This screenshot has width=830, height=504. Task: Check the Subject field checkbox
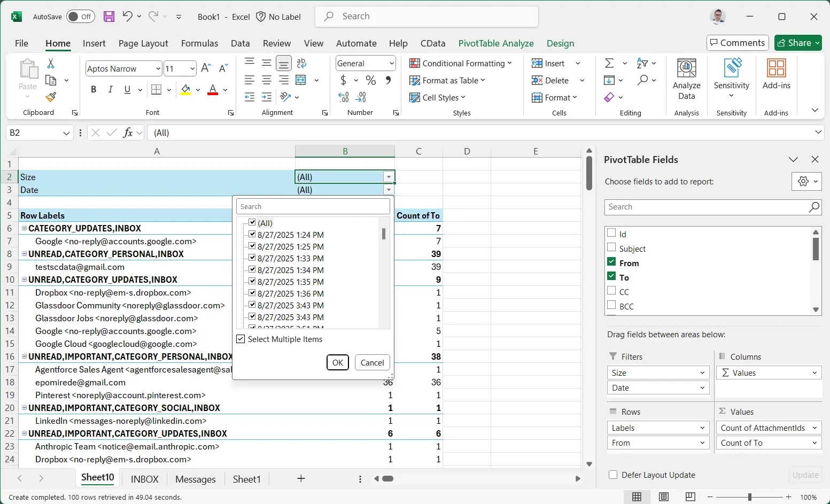611,247
